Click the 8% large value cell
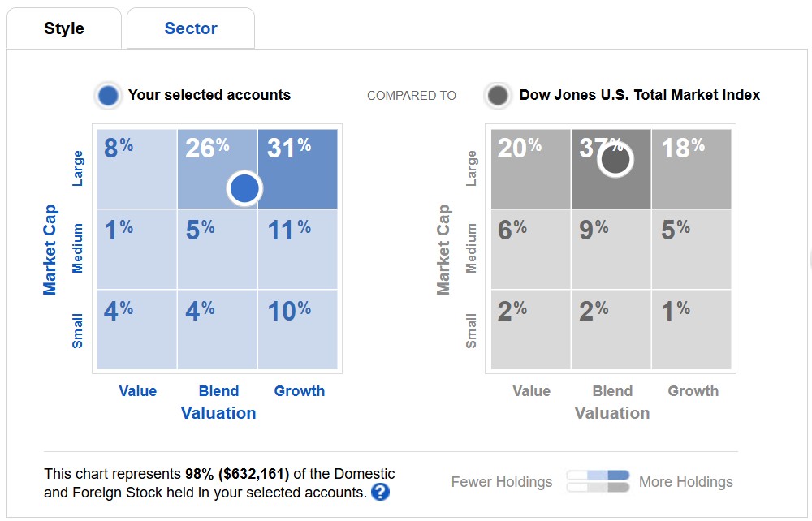The height and width of the screenshot is (521, 812). (x=136, y=169)
